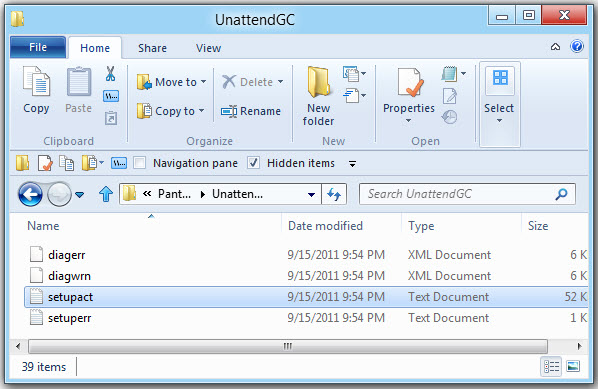Screen dimensions: 598x389
Task: Enable the Navigation pane checkbox
Action: (x=140, y=163)
